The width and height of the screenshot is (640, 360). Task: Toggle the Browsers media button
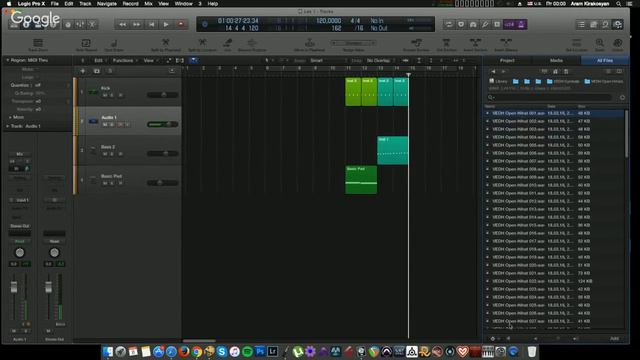(618, 24)
